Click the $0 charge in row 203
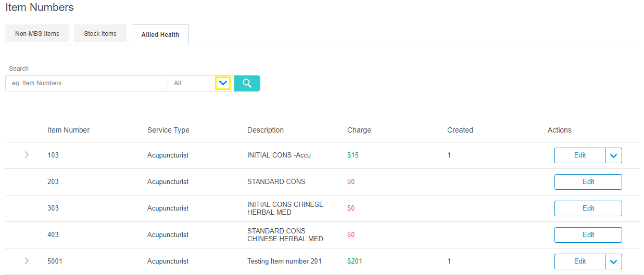This screenshot has height=275, width=644. click(351, 182)
